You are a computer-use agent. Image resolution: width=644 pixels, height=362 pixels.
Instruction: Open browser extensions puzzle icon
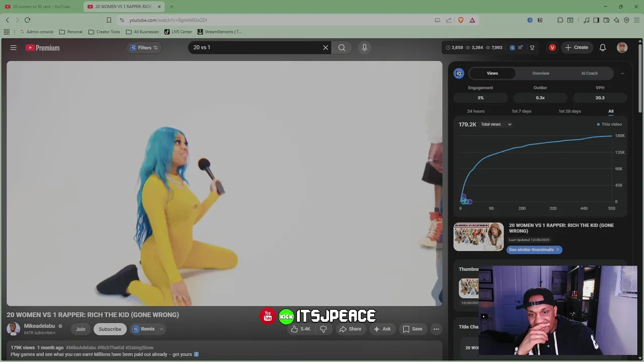coord(560,20)
